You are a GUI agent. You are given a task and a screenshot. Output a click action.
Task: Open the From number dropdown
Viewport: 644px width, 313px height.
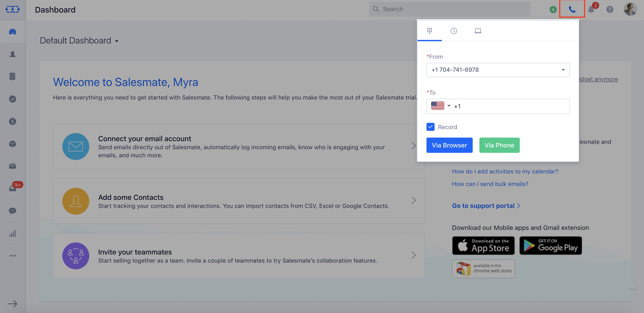click(x=498, y=70)
